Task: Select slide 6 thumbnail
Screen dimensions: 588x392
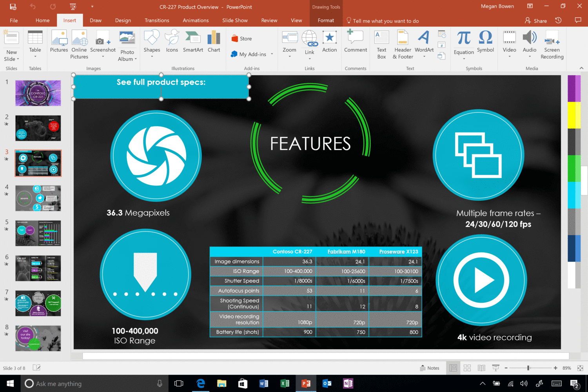Action: [38, 268]
